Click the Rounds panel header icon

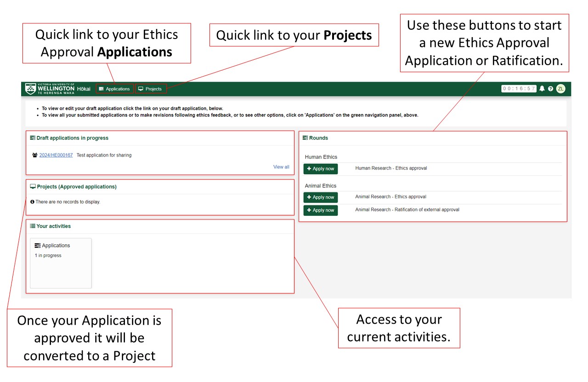point(305,138)
